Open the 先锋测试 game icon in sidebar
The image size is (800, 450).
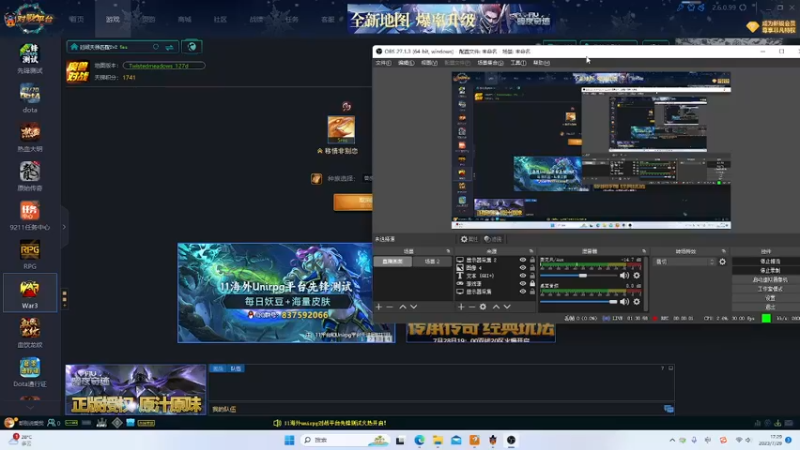click(x=30, y=54)
